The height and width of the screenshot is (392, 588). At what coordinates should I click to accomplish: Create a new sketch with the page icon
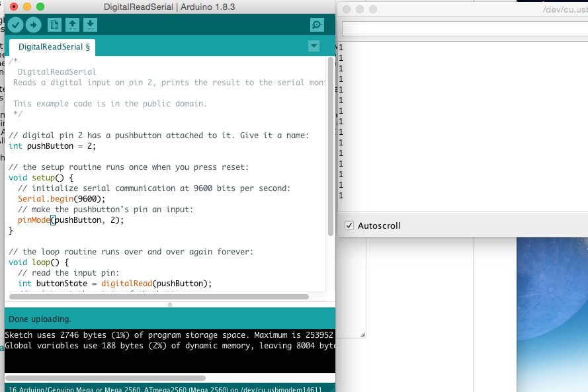point(54,25)
